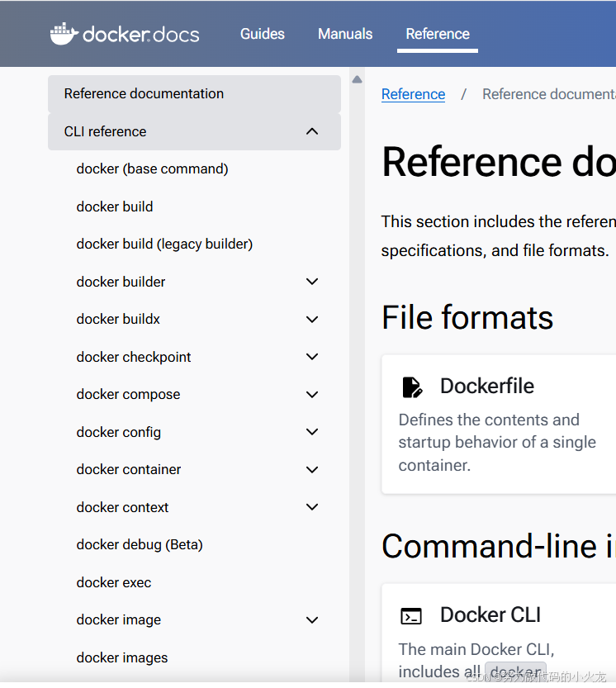The width and height of the screenshot is (616, 688).
Task: Open the docker context entry
Action: (x=122, y=507)
